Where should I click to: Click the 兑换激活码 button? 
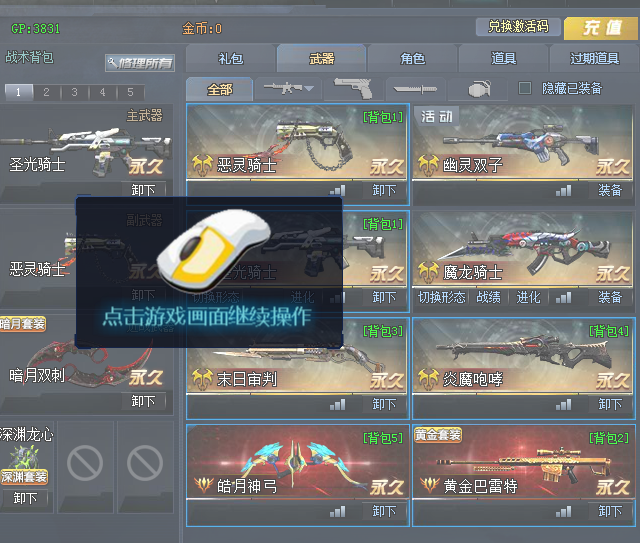pos(518,27)
